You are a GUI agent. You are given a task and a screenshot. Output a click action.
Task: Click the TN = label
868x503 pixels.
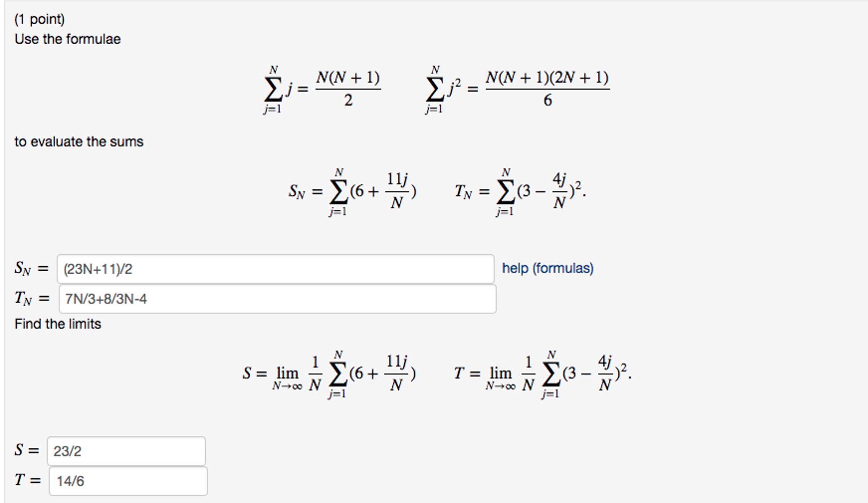click(29, 298)
